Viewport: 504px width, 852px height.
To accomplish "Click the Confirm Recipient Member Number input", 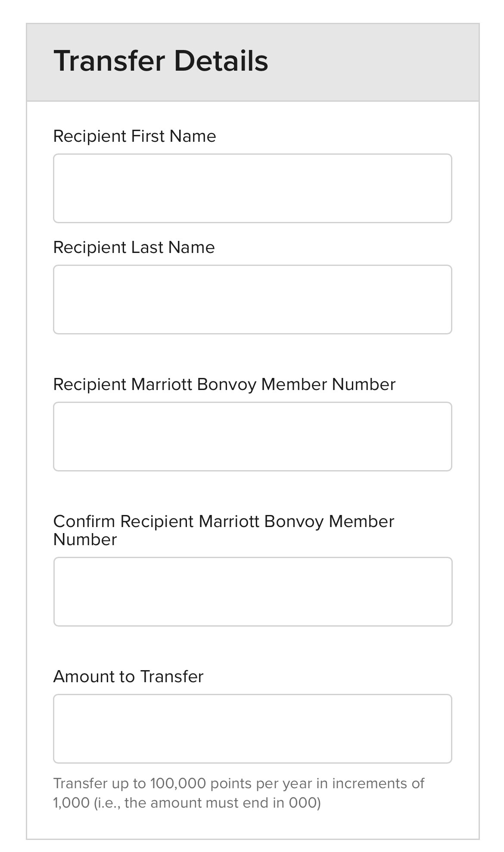I will pyautogui.click(x=253, y=592).
